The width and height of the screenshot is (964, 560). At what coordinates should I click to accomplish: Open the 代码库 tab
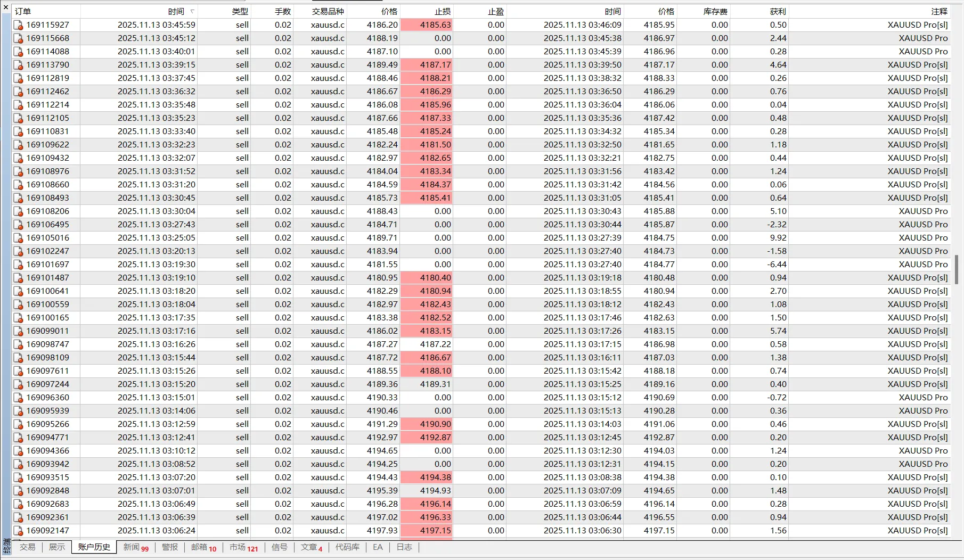point(347,547)
